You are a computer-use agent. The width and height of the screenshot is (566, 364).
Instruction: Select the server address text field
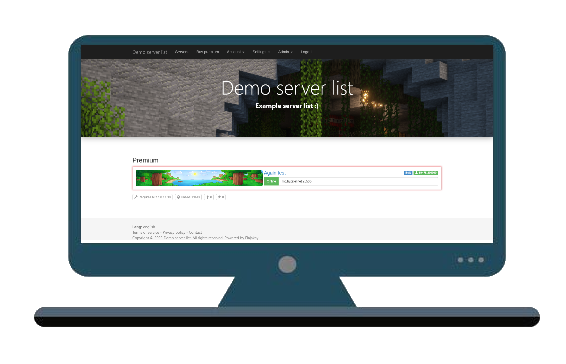click(x=358, y=181)
